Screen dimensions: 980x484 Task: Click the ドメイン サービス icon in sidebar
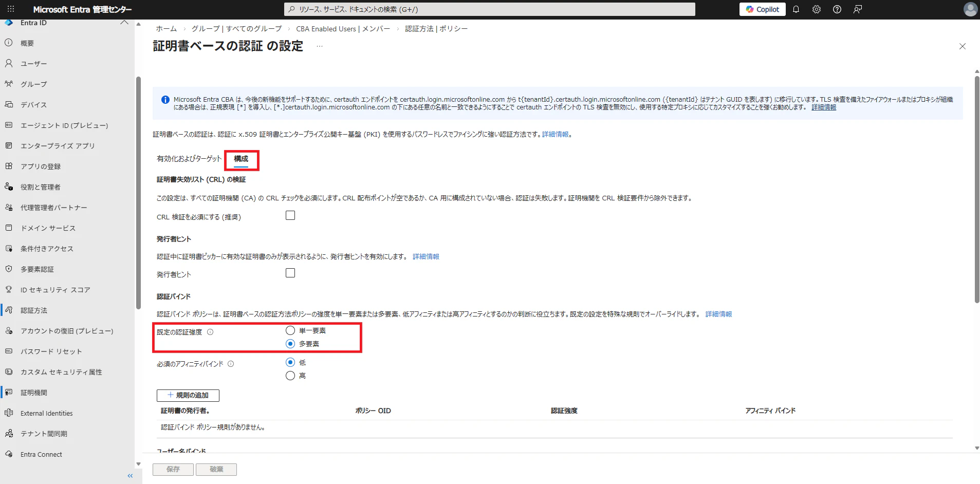[9, 228]
